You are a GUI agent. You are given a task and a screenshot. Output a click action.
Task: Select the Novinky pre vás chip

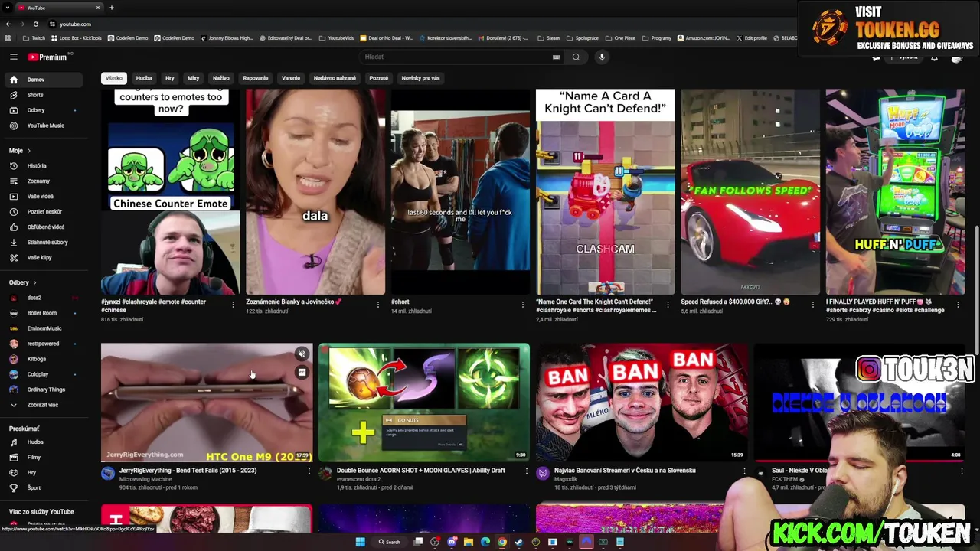[x=420, y=78]
